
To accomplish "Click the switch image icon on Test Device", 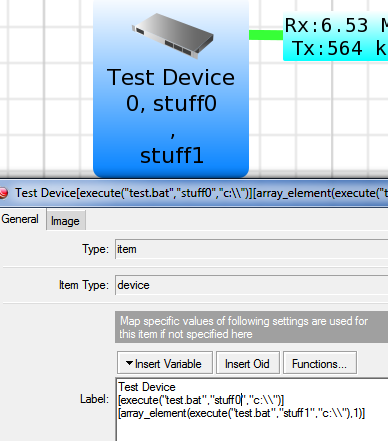I will [x=172, y=36].
